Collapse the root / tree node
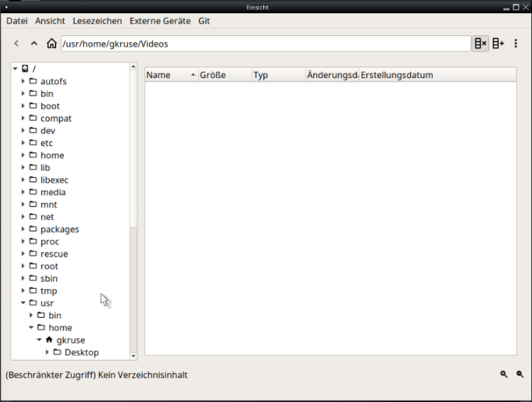Image resolution: width=532 pixels, height=402 pixels. 15,68
